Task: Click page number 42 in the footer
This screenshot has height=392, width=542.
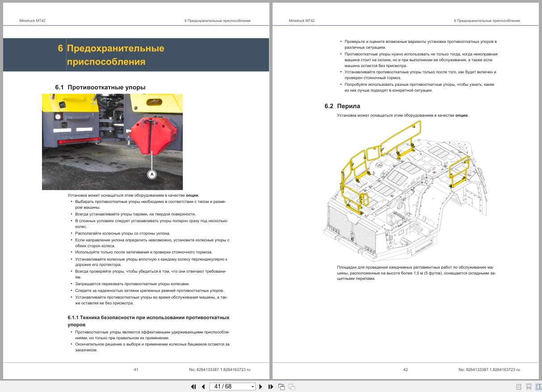Action: point(405,370)
